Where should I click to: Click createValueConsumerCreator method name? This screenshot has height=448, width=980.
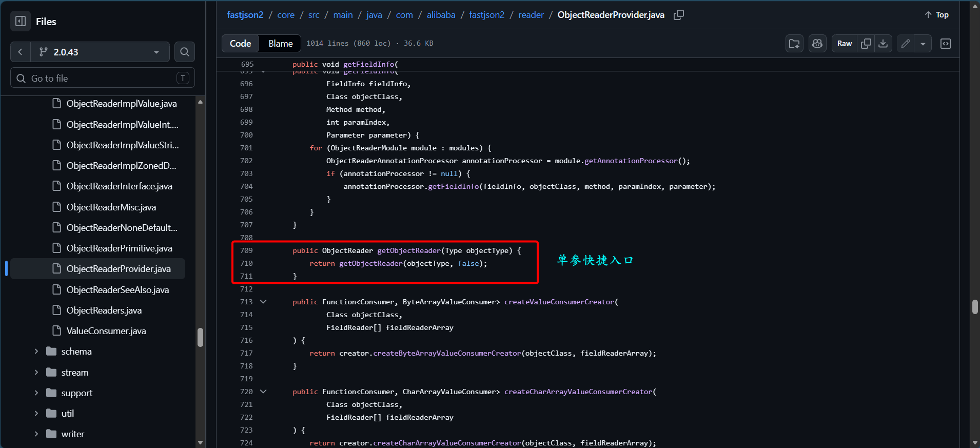tap(559, 302)
